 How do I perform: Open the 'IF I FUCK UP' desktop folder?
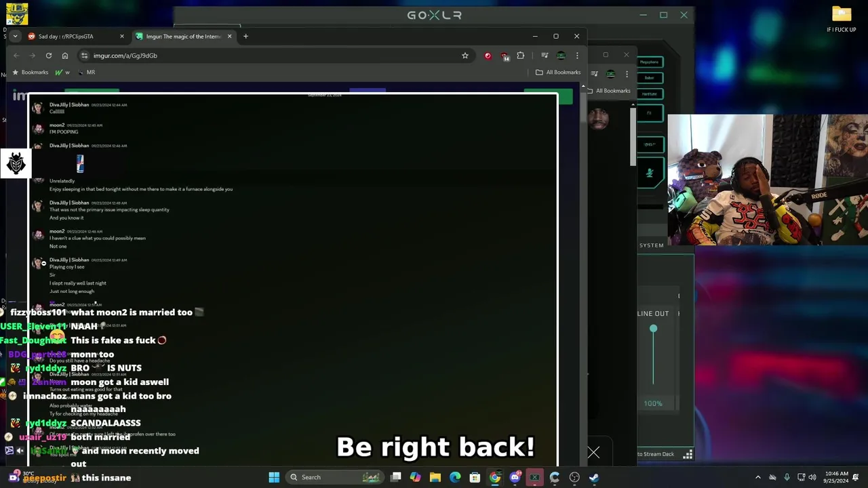[x=842, y=19]
